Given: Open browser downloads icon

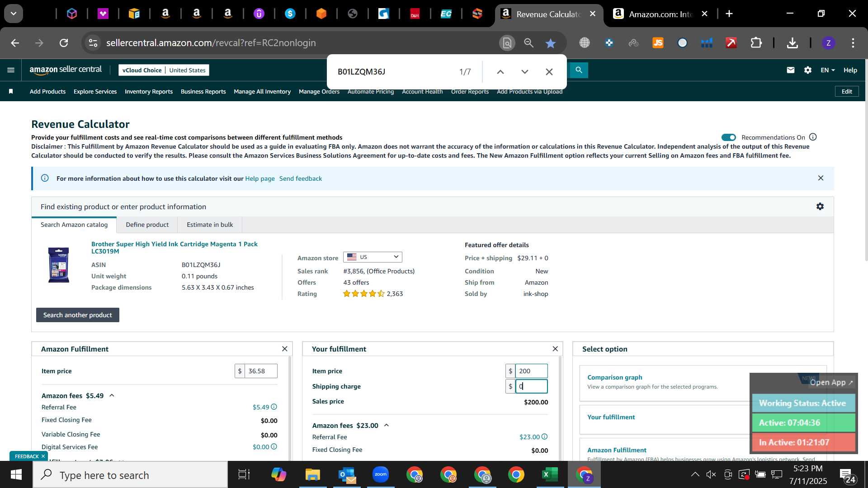Looking at the screenshot, I should point(792,43).
